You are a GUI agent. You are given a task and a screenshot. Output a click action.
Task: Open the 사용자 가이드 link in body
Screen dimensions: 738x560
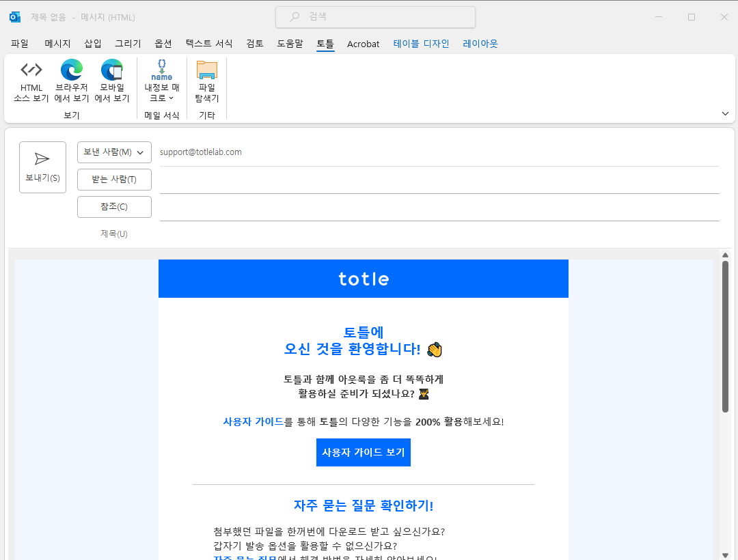point(254,422)
